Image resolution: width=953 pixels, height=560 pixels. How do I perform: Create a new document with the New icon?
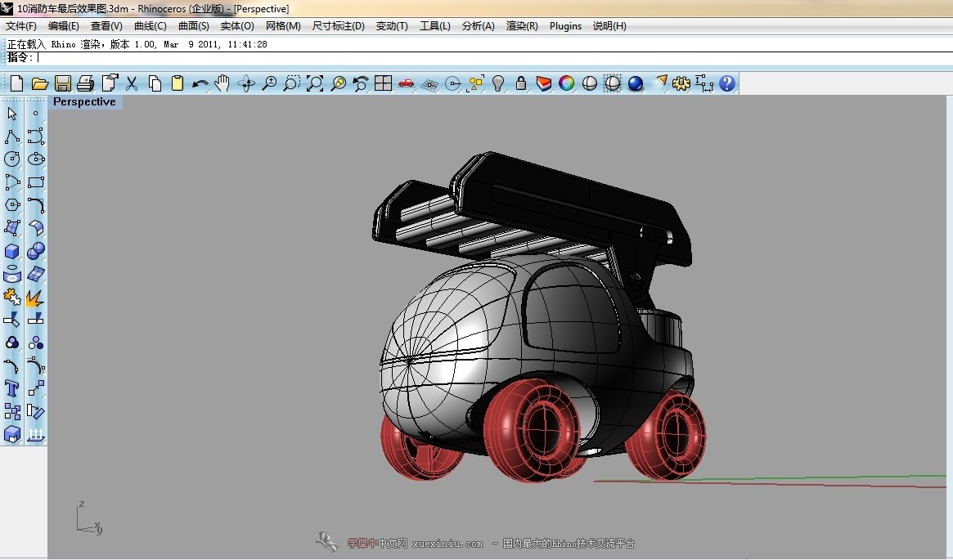(x=16, y=83)
